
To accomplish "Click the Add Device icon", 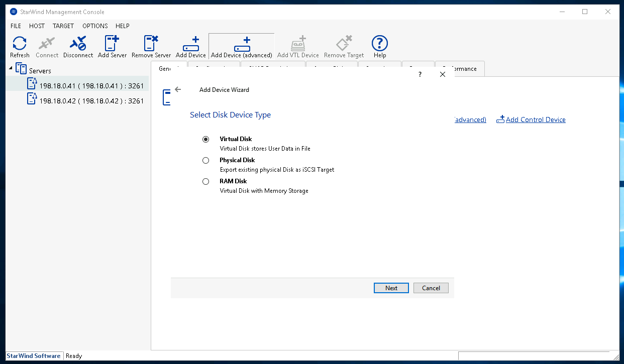I will point(190,47).
